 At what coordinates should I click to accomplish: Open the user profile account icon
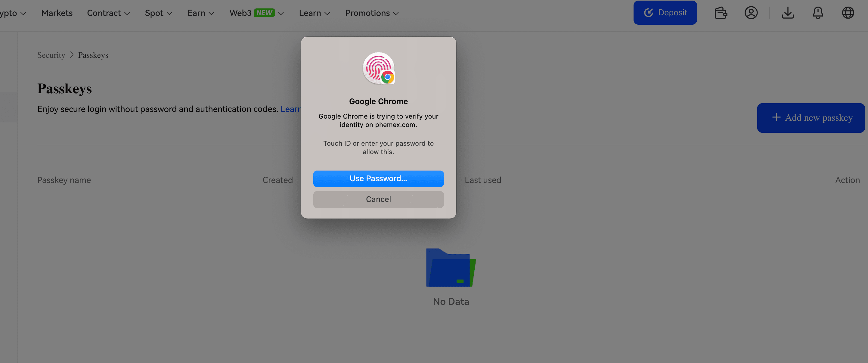pyautogui.click(x=751, y=13)
